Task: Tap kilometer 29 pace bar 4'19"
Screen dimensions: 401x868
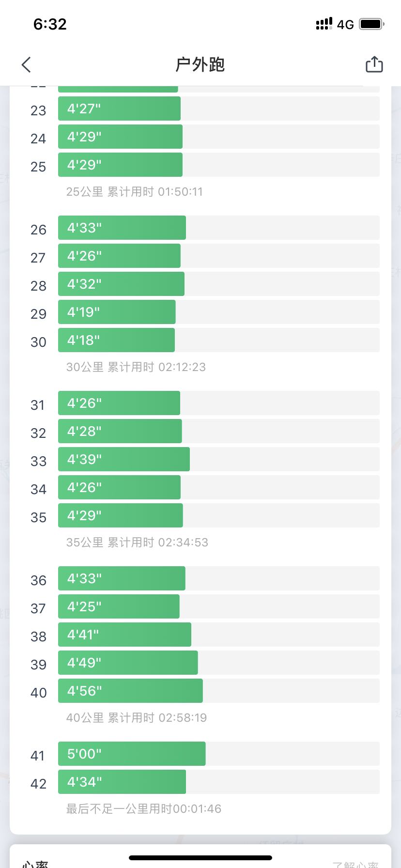Action: (117, 312)
